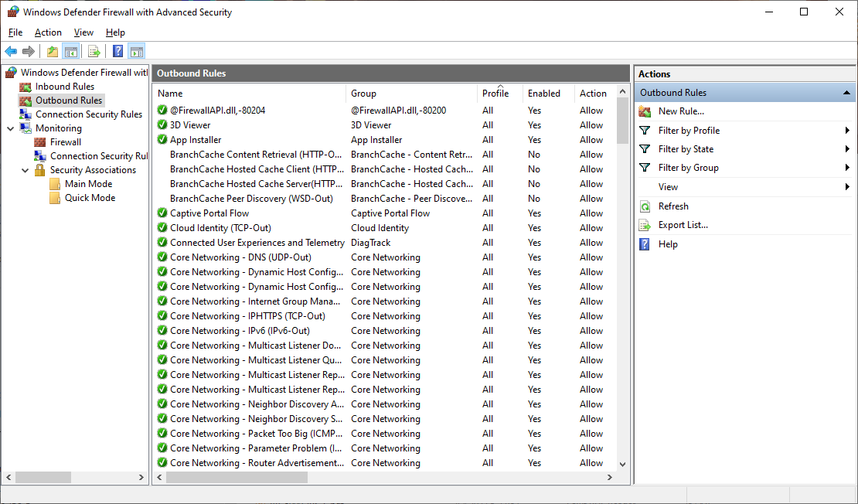Expand the Filter by Profile submenu arrow

coord(846,130)
